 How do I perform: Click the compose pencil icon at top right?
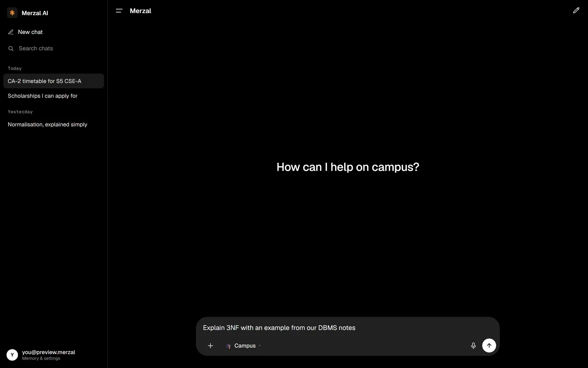tap(576, 11)
